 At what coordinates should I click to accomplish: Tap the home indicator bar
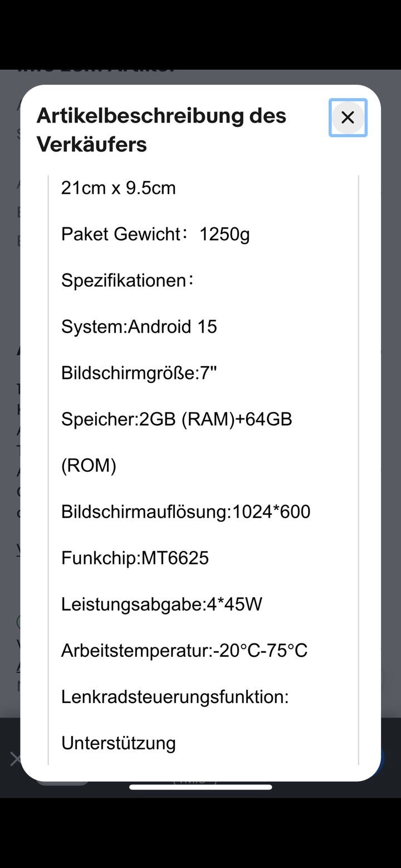click(200, 787)
